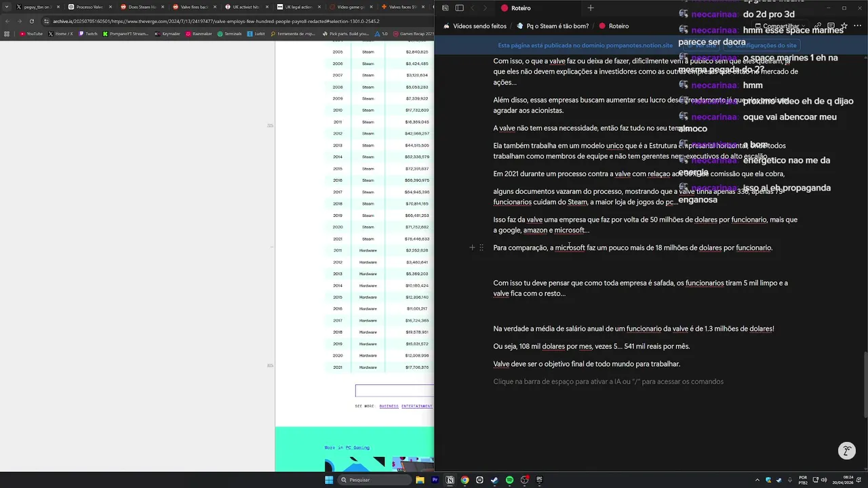The image size is (868, 488).
Task: Open a new Notion tab with plus
Action: [x=591, y=8]
